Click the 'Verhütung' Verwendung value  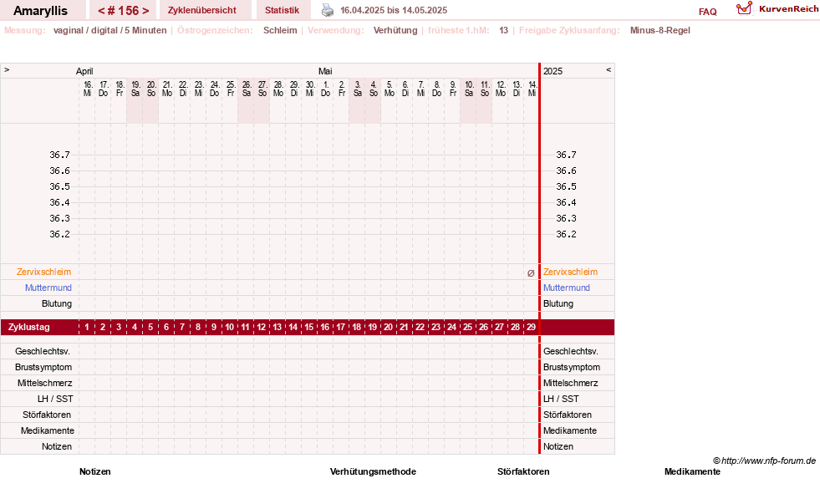(x=395, y=30)
